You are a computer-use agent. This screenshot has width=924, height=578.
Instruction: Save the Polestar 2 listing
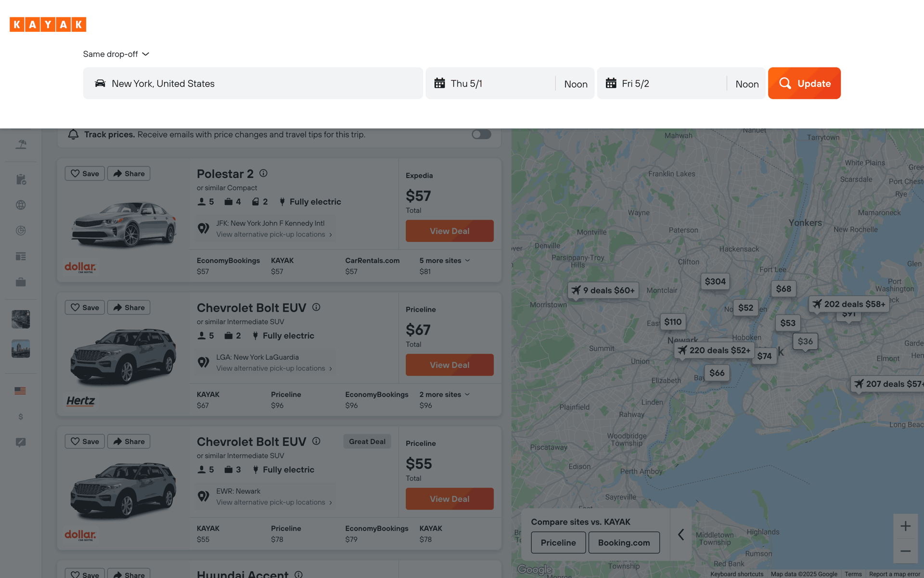tap(85, 173)
